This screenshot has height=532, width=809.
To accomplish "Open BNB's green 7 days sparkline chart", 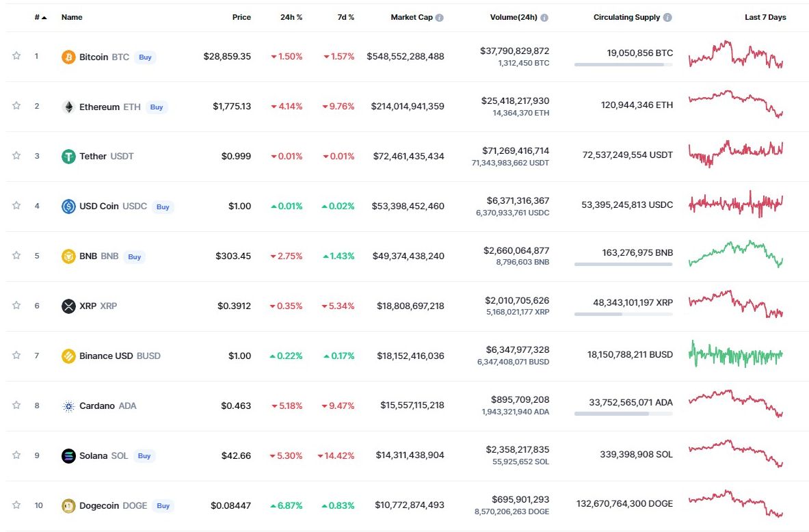I will [736, 254].
